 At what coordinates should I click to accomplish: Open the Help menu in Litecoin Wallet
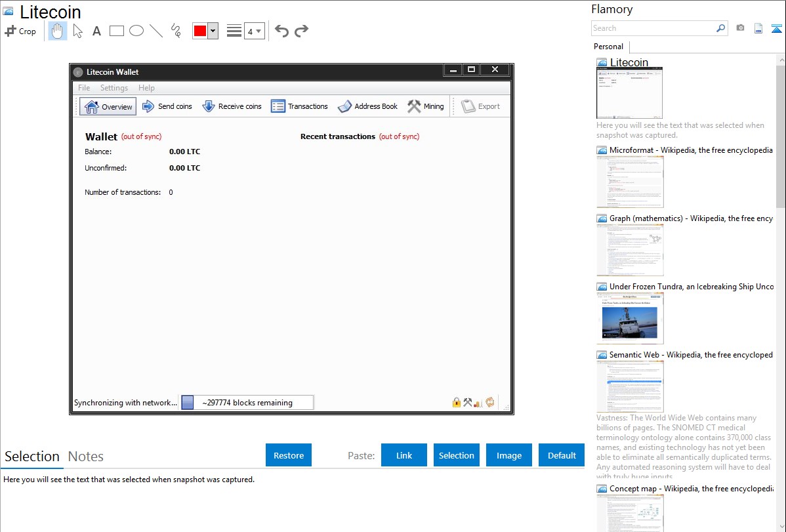[146, 88]
